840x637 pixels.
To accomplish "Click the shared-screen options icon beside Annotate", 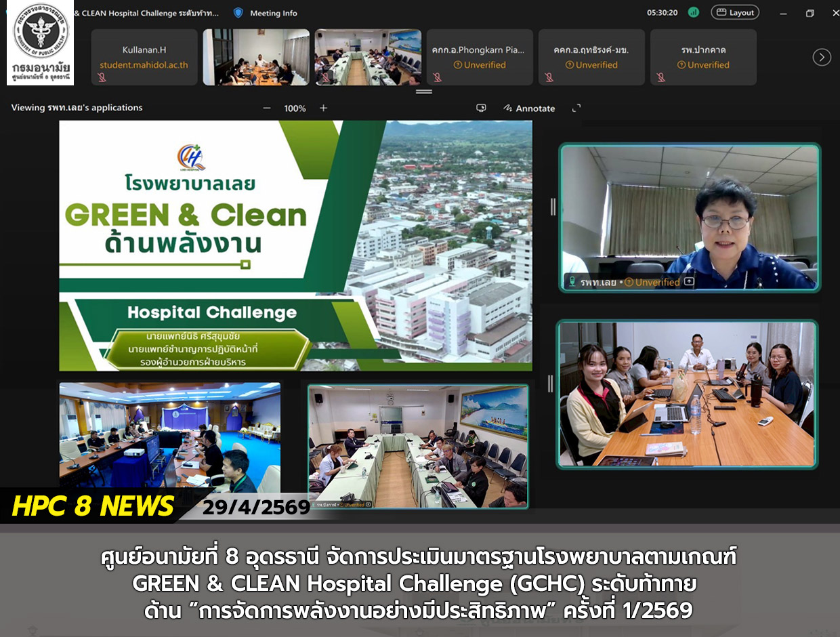I will point(481,108).
